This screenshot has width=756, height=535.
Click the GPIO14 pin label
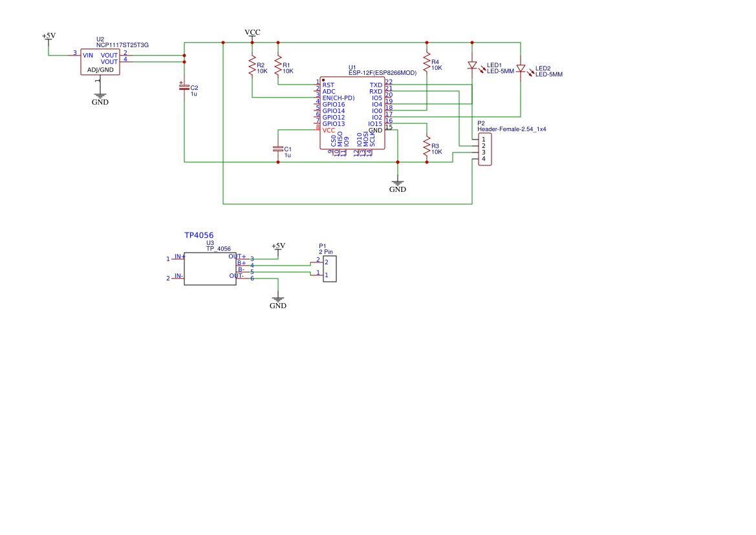[334, 111]
